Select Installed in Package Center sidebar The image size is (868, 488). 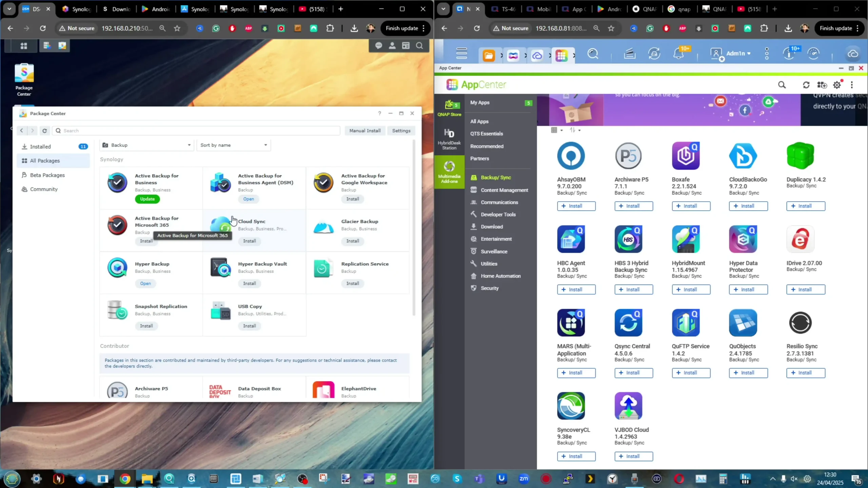click(54, 146)
